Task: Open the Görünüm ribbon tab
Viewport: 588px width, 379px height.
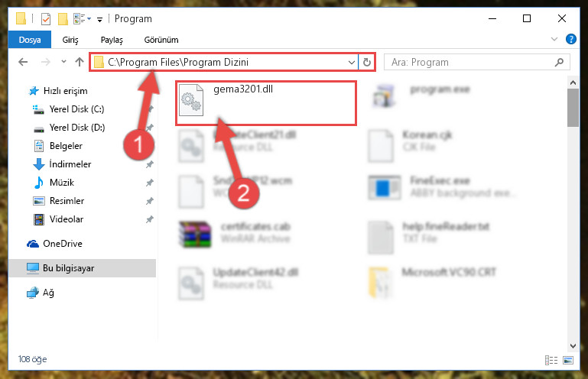Action: 161,40
